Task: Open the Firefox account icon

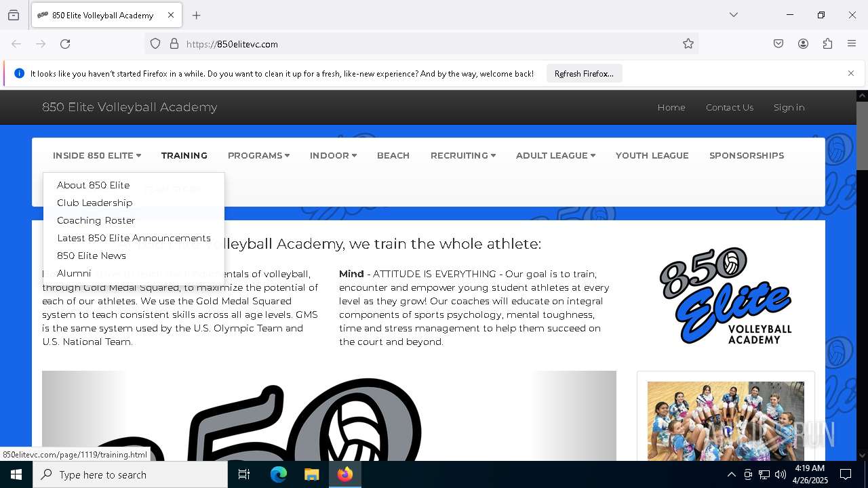Action: coord(803,44)
